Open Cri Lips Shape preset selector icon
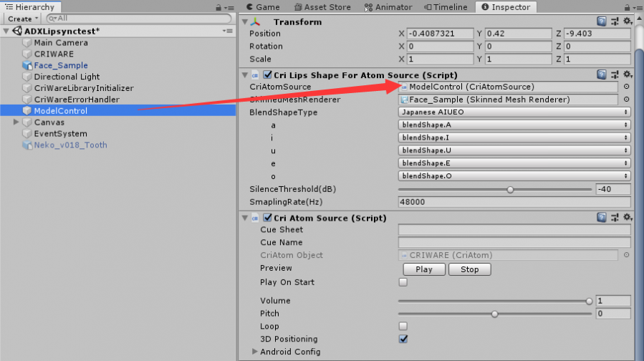644x361 pixels. click(615, 74)
